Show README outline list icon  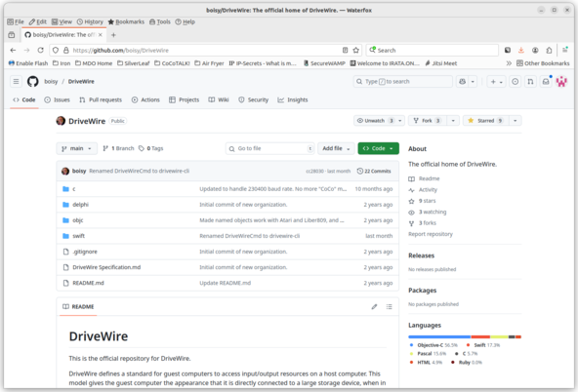click(x=389, y=306)
